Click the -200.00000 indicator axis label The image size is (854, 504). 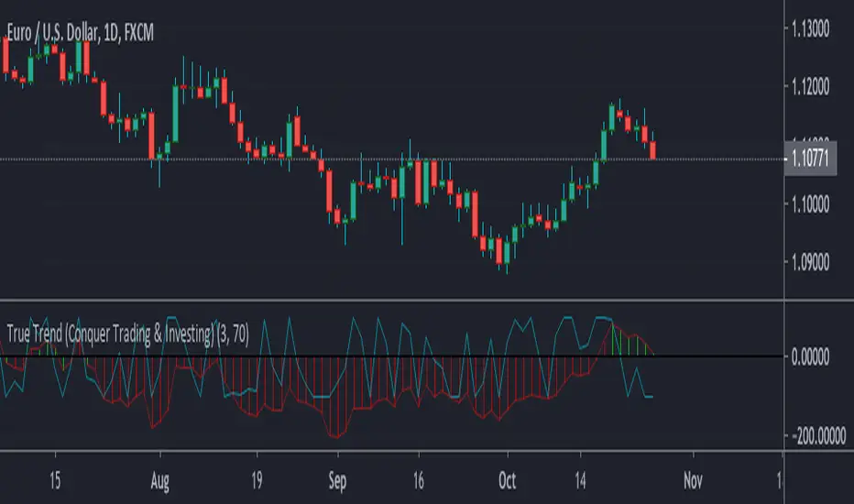click(818, 436)
